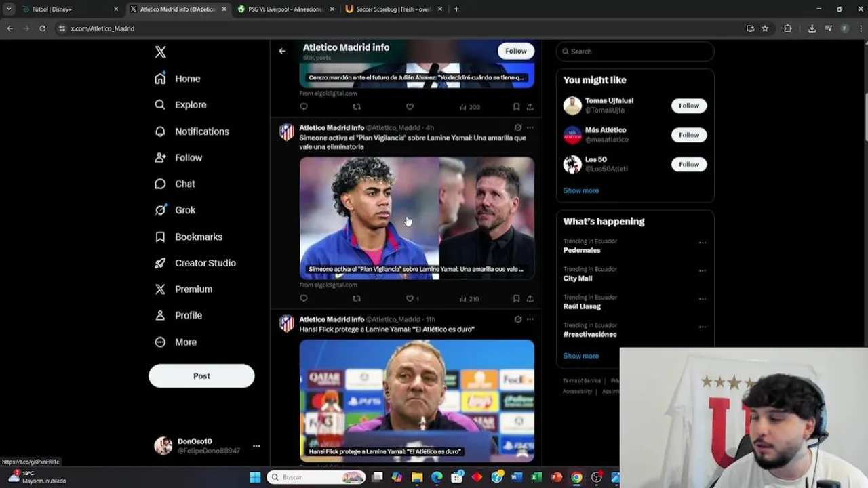The height and width of the screenshot is (488, 868).
Task: Open the Terms of Service link
Action: 582,381
